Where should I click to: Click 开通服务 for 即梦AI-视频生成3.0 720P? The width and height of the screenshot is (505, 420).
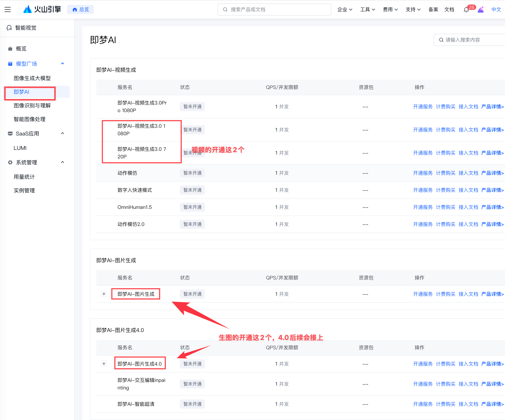(423, 153)
